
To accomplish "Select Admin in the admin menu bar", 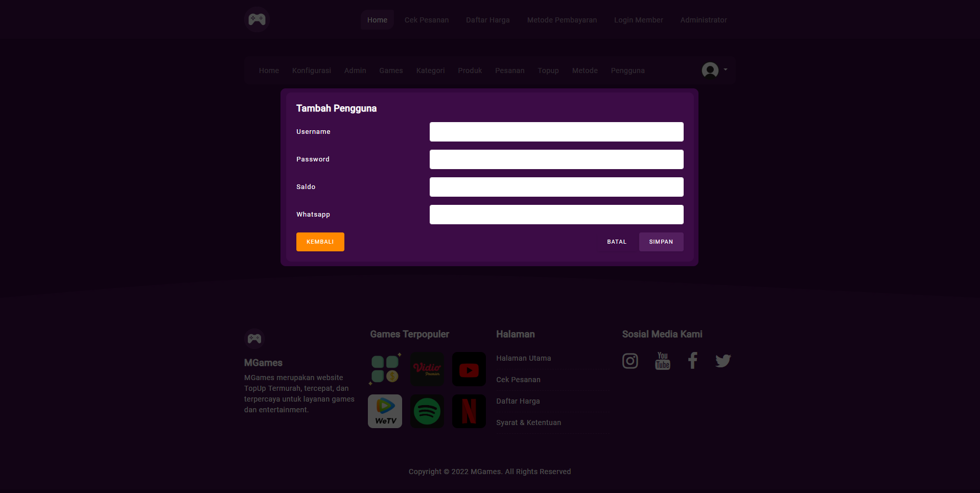I will click(x=355, y=71).
